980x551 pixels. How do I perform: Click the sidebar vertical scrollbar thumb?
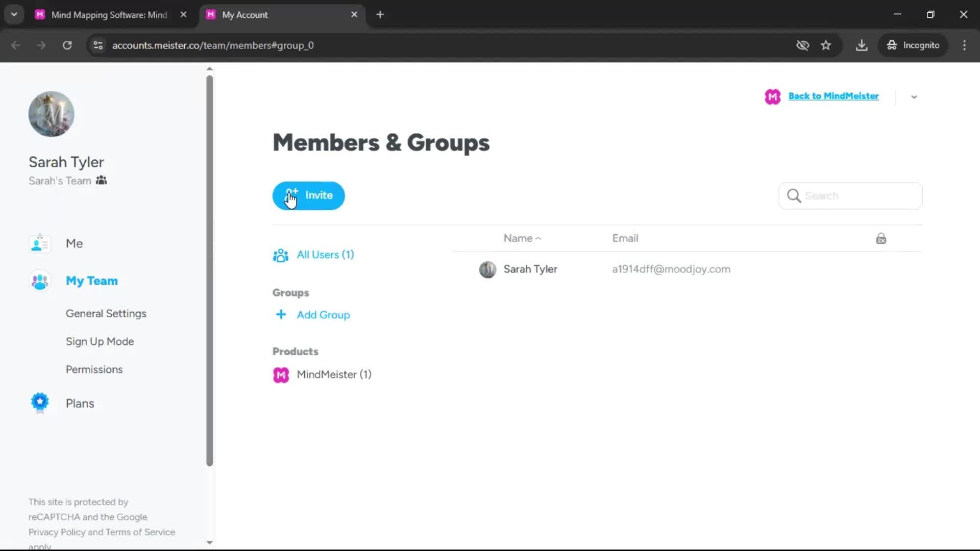click(x=210, y=270)
